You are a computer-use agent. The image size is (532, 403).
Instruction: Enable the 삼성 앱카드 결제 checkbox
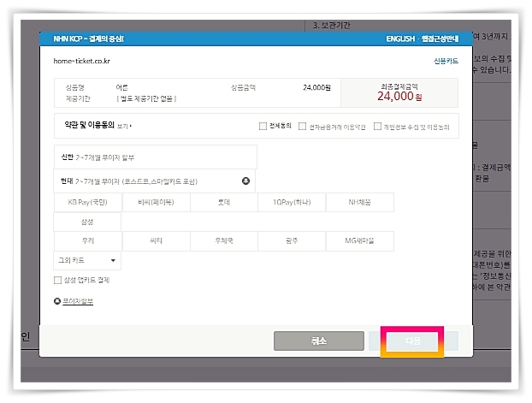57,280
